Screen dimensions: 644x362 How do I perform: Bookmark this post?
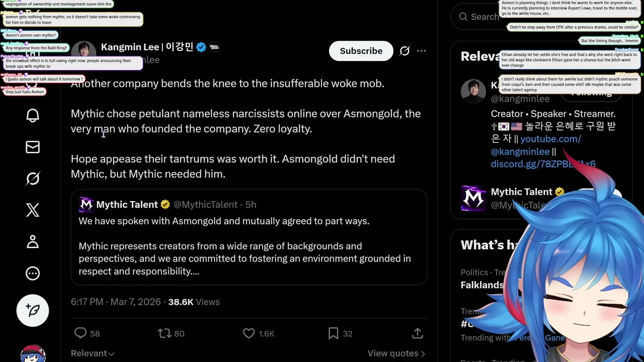click(333, 333)
